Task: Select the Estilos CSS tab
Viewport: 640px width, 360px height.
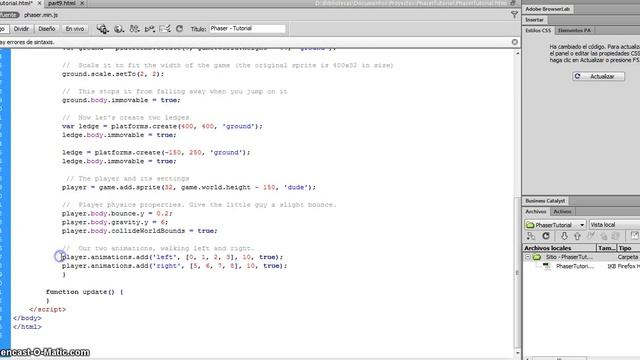Action: (538, 30)
